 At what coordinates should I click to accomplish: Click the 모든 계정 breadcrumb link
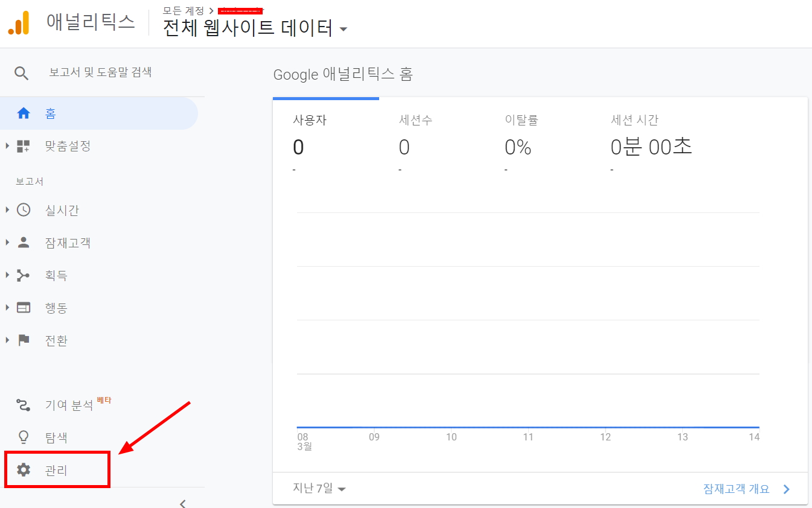point(184,10)
